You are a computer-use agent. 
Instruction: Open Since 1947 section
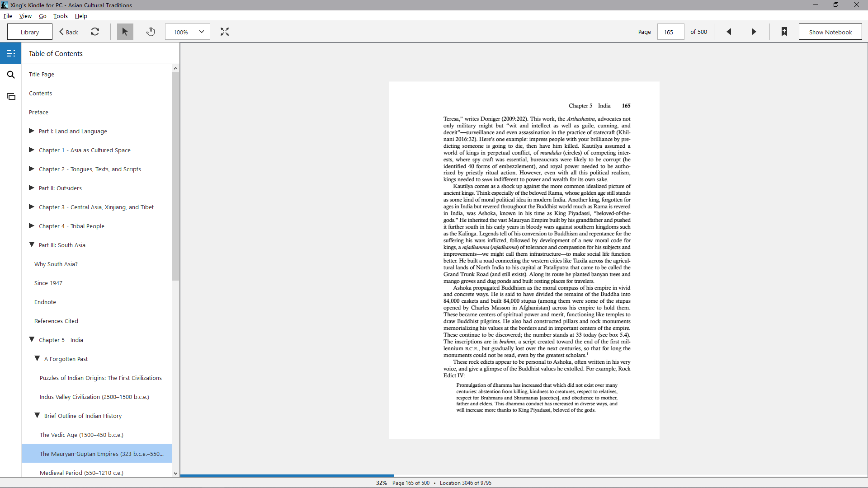[x=48, y=283]
